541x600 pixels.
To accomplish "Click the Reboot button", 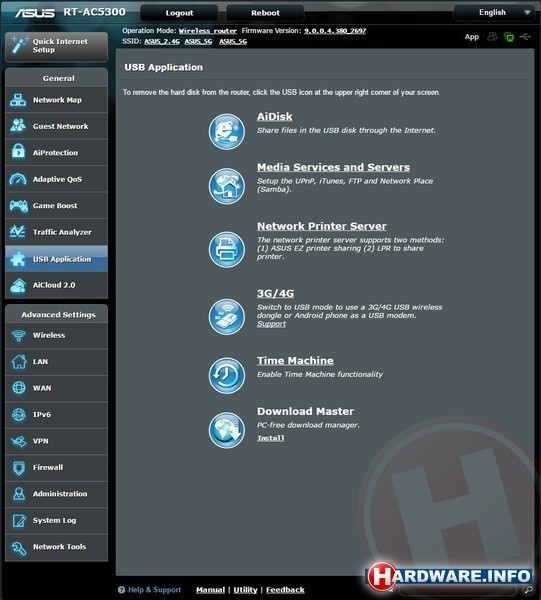I will [265, 13].
